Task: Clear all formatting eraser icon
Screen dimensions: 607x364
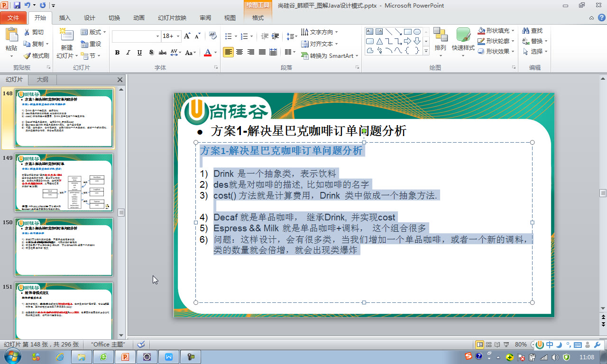Action: point(212,36)
